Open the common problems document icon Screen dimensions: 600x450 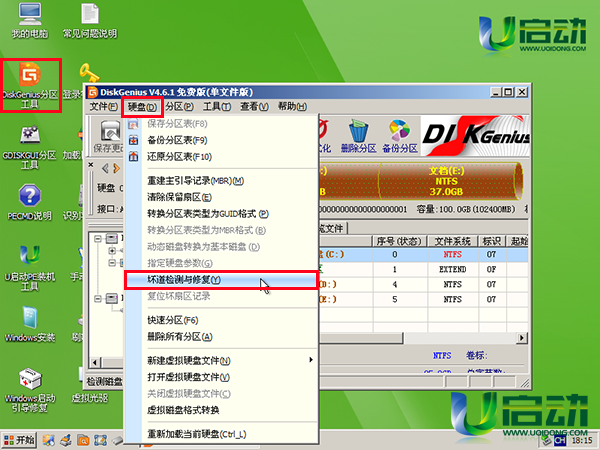pos(90,21)
